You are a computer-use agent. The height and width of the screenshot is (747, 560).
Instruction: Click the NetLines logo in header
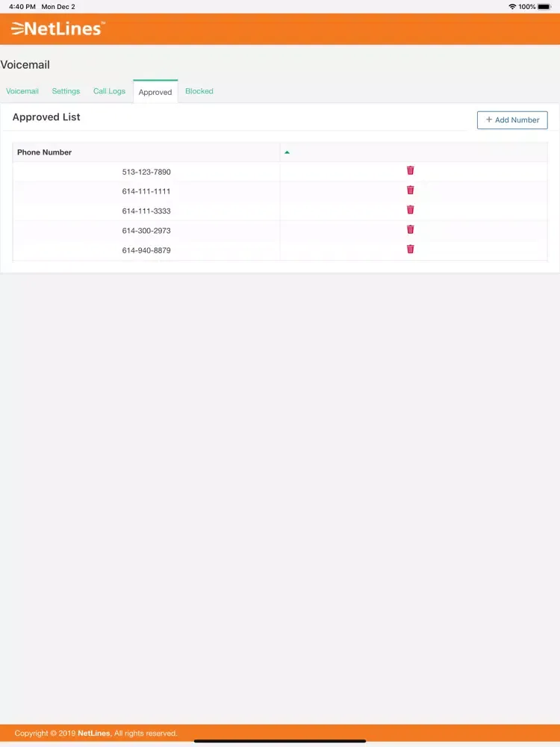click(57, 28)
